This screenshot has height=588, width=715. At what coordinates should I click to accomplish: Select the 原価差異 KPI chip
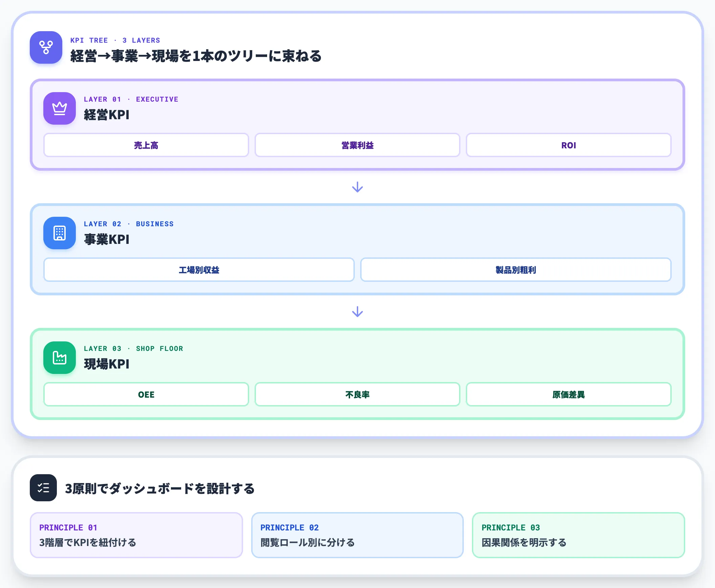click(x=569, y=394)
